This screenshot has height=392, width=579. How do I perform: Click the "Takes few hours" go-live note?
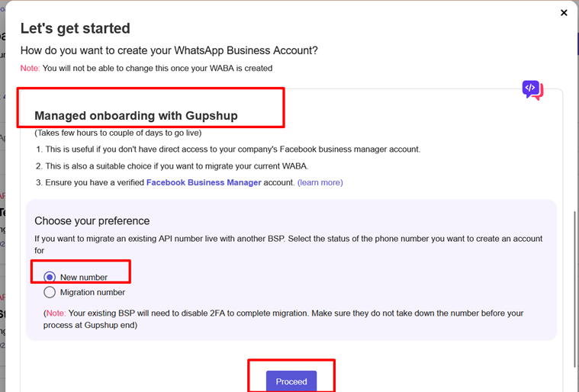tap(118, 133)
